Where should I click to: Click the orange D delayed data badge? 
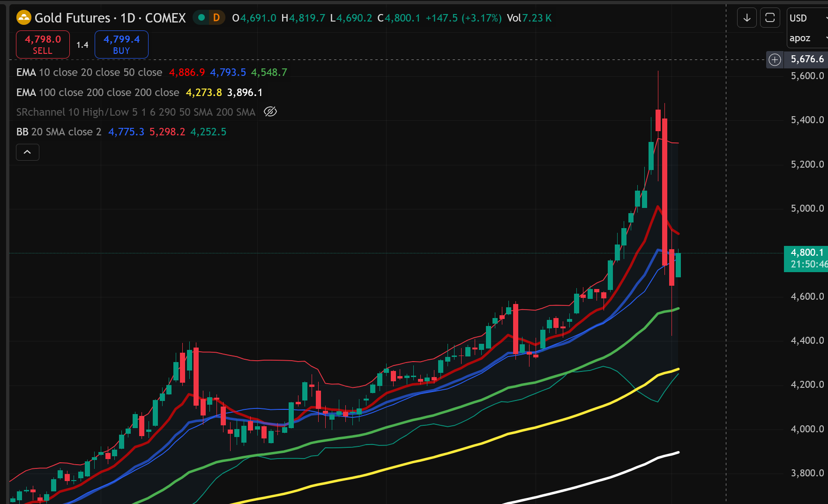[x=216, y=18]
